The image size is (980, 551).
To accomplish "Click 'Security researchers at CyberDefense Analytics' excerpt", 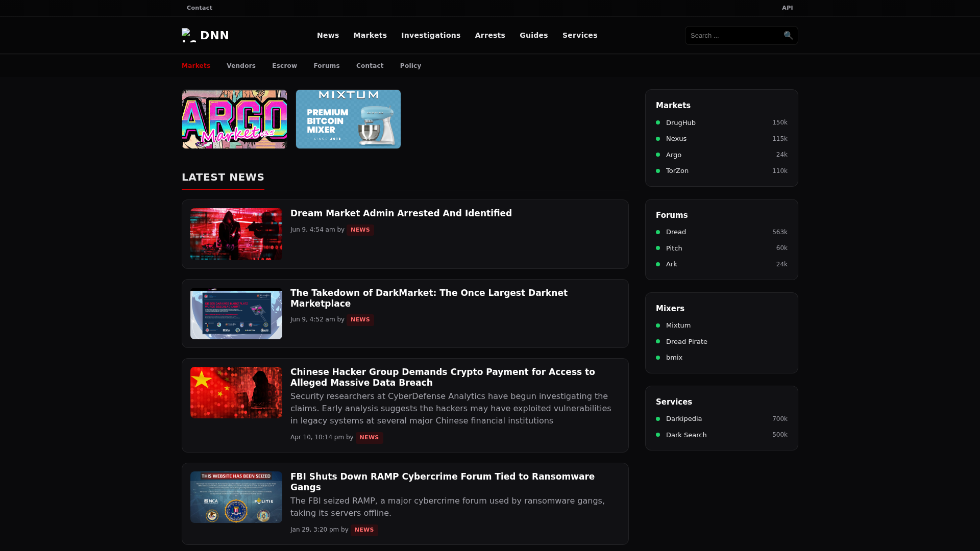I will (x=451, y=409).
